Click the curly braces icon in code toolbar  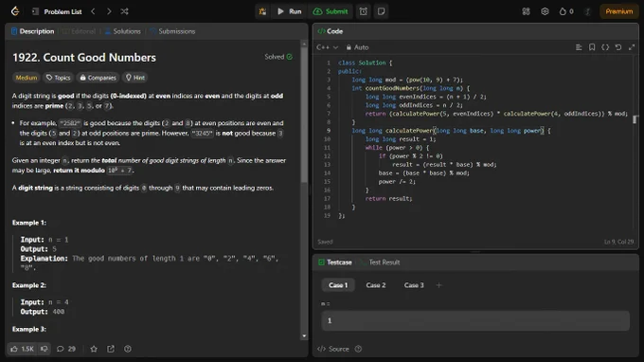[x=605, y=47]
